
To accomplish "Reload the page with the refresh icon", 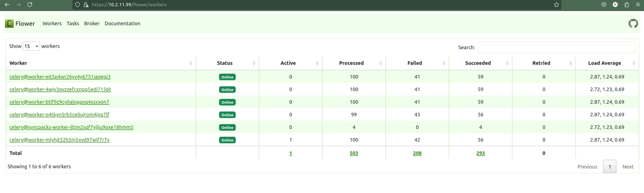I will (30, 4).
